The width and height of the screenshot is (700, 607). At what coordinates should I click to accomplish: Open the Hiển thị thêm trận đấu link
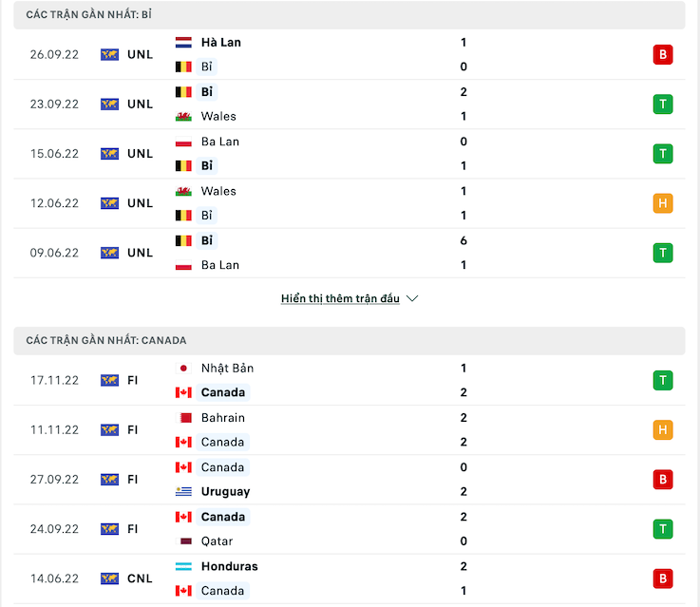(x=340, y=298)
